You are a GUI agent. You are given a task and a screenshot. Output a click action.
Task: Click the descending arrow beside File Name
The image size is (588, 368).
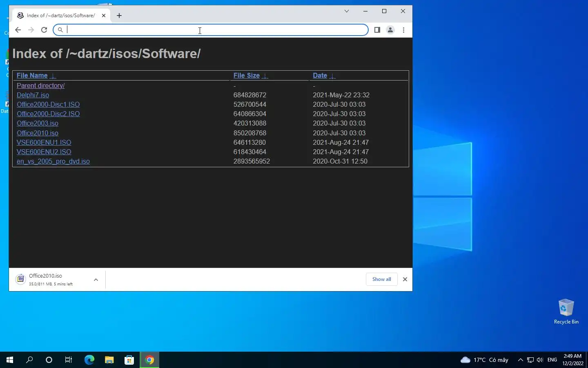[x=53, y=76]
